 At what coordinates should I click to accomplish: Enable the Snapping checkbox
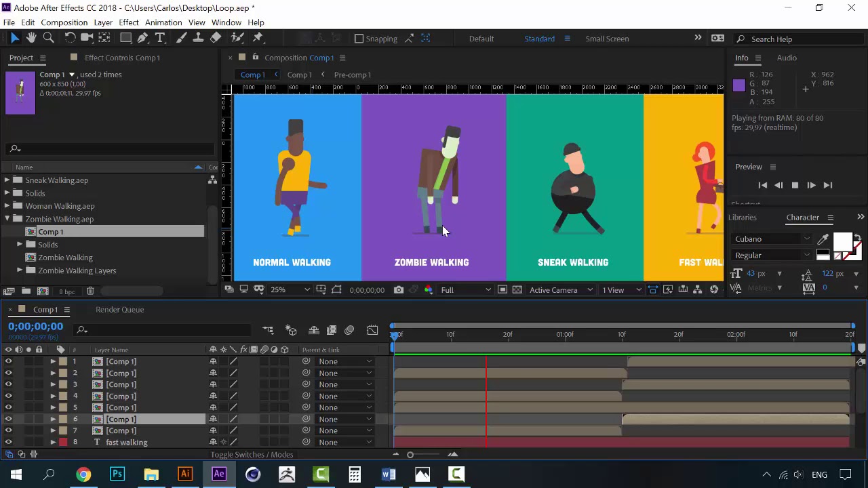coord(359,39)
